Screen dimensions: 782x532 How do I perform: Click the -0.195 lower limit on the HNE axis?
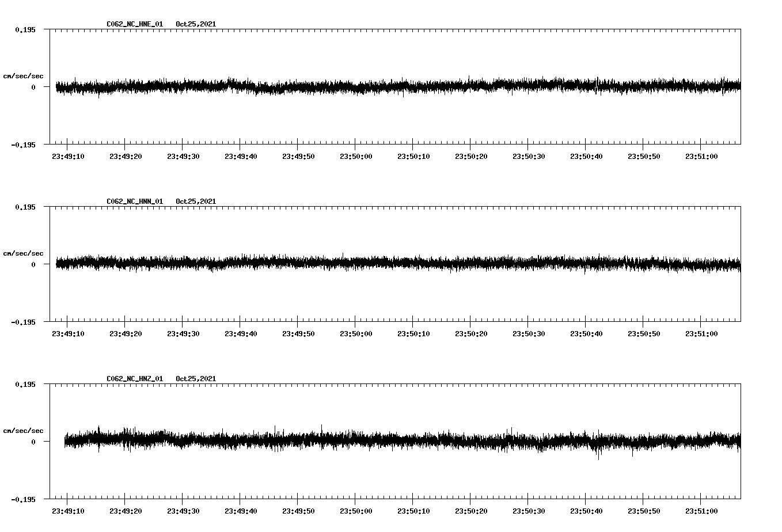pyautogui.click(x=23, y=145)
